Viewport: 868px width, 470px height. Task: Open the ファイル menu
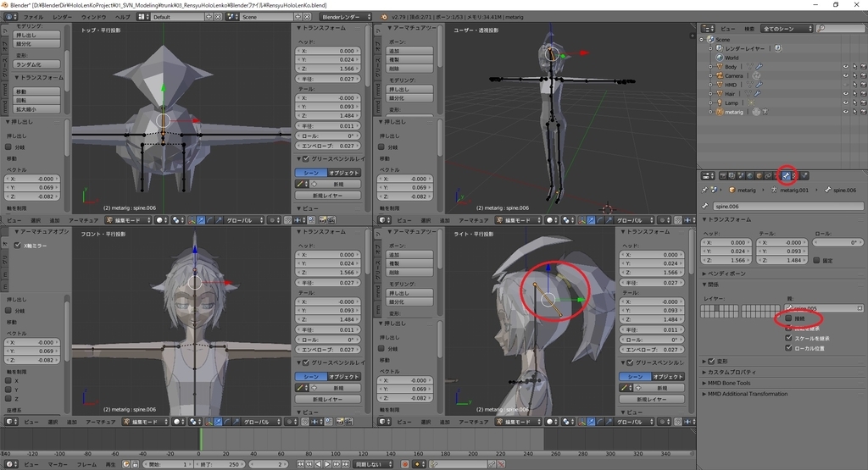click(33, 17)
